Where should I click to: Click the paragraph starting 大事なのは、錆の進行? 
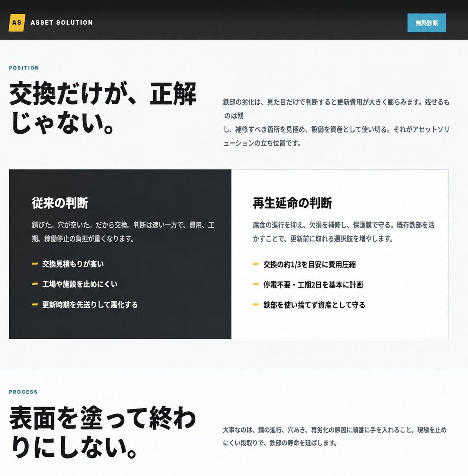[x=335, y=436]
